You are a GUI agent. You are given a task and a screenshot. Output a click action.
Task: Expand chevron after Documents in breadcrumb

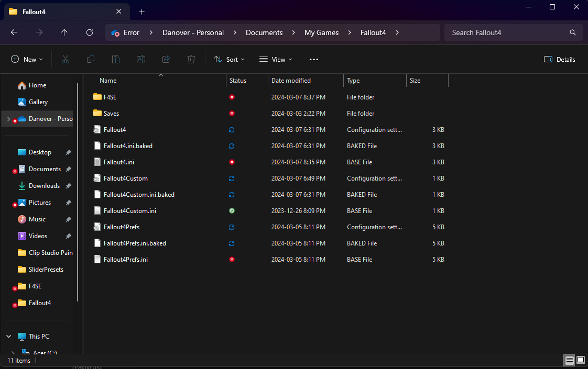pyautogui.click(x=293, y=32)
